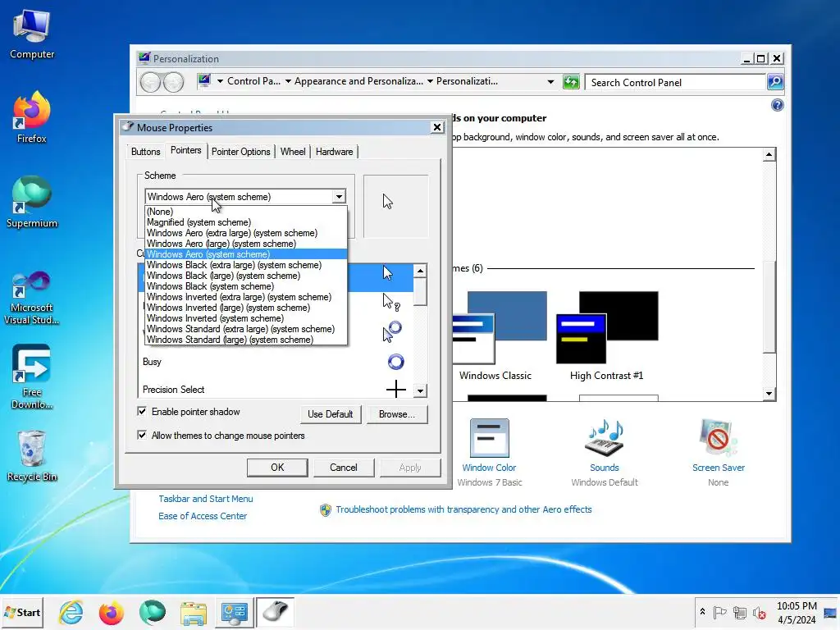The height and width of the screenshot is (630, 840).
Task: Launch Firefox from the desktop
Action: pyautogui.click(x=32, y=118)
